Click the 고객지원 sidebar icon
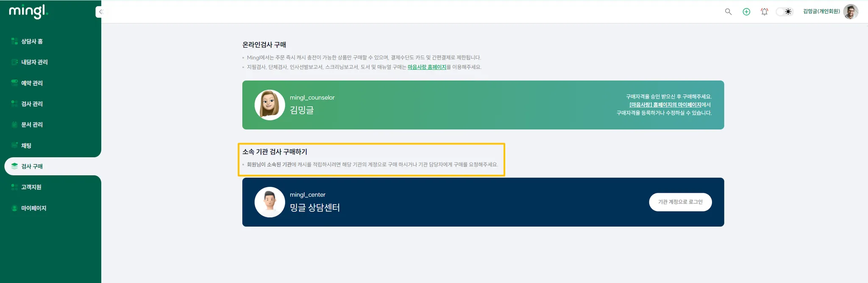The image size is (868, 283). pyautogui.click(x=14, y=187)
